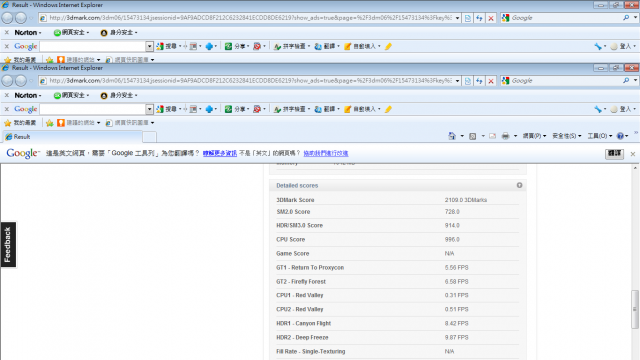Screen dimensions: 640x360
Task: Open the address bar dropdown in front window
Action: pos(457,81)
